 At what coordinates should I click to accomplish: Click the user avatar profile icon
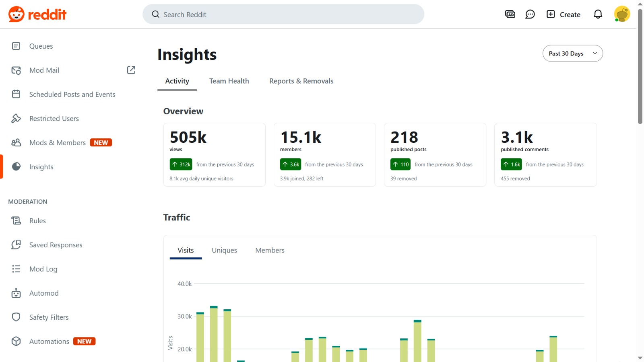621,14
